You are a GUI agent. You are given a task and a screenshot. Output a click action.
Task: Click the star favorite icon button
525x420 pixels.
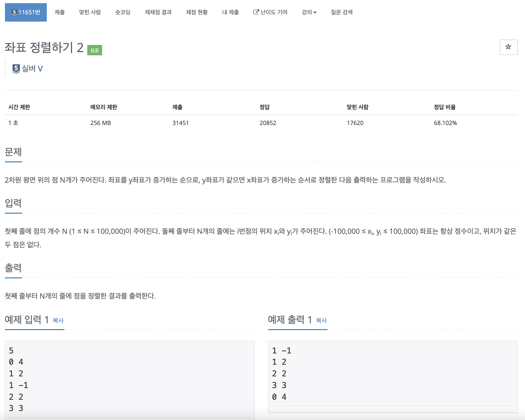coord(508,47)
